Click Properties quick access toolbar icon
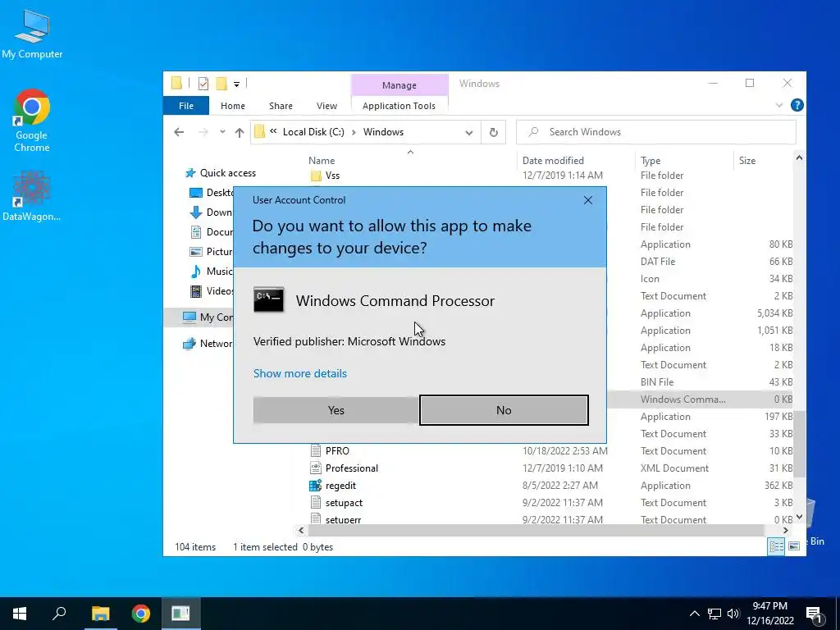This screenshot has width=840, height=630. point(203,84)
